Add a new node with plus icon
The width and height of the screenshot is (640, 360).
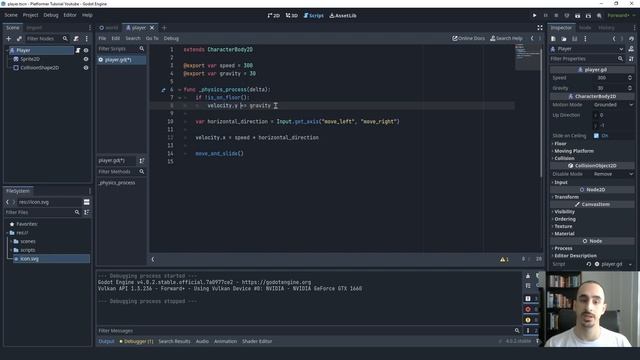coord(9,38)
